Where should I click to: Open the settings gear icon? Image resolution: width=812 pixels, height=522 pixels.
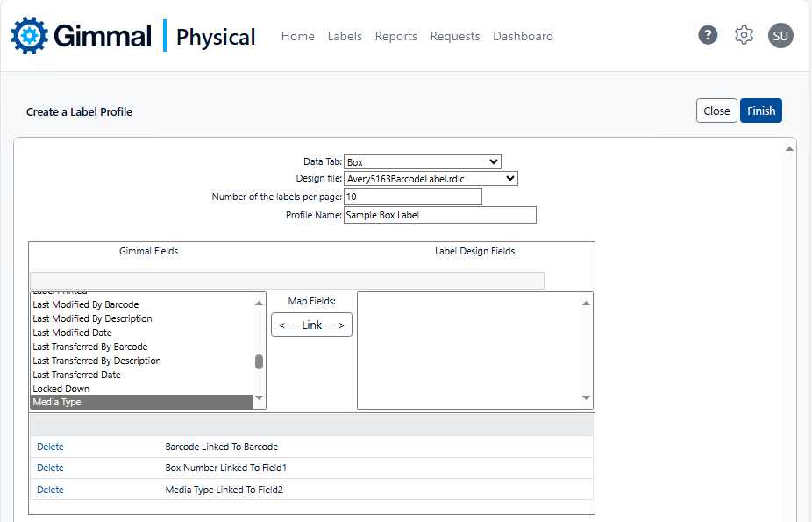click(x=744, y=35)
